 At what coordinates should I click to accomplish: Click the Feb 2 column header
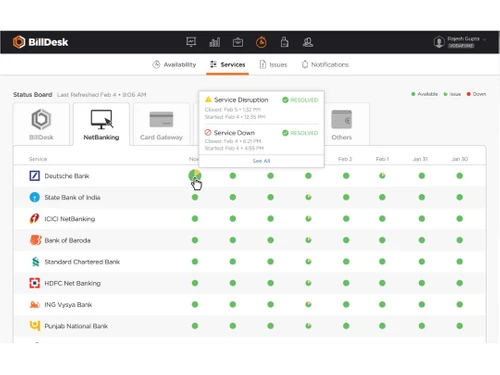click(x=345, y=159)
